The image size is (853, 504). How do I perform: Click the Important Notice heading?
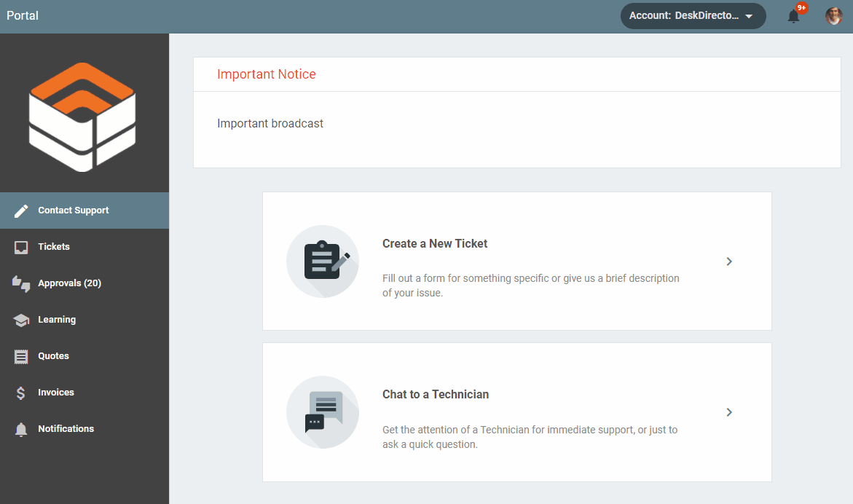click(x=266, y=74)
